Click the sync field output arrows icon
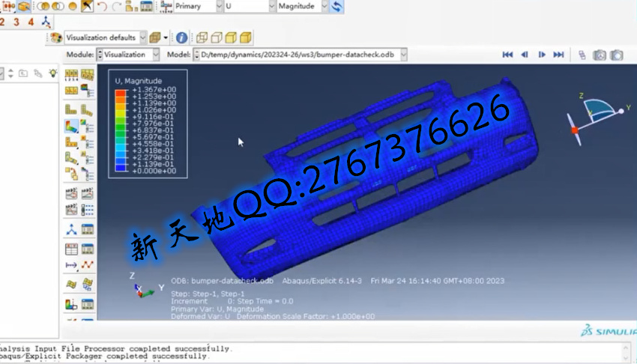 [336, 6]
